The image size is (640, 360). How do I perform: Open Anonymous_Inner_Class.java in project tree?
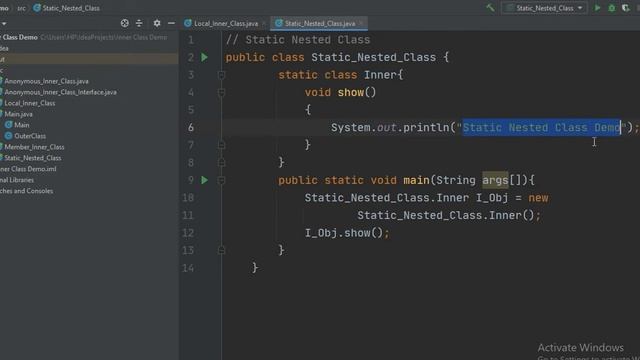pyautogui.click(x=46, y=81)
